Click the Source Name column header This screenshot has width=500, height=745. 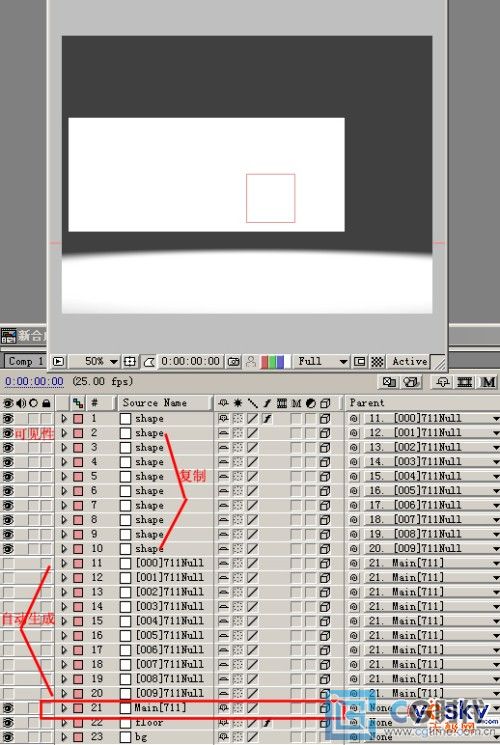tap(164, 403)
